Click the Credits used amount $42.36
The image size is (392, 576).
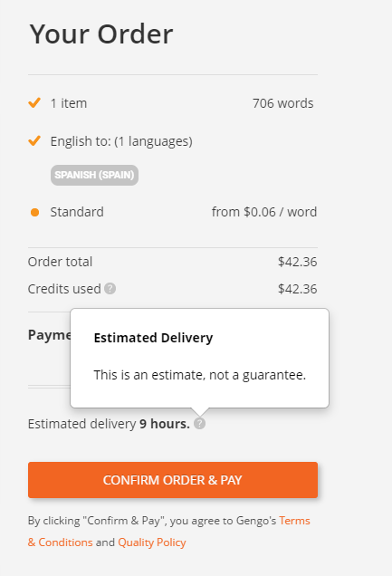pos(297,289)
